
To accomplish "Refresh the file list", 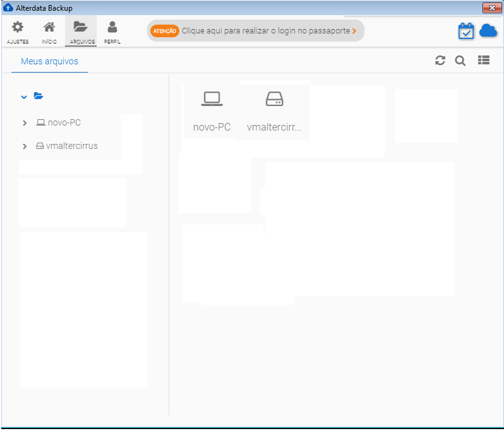I will 440,61.
